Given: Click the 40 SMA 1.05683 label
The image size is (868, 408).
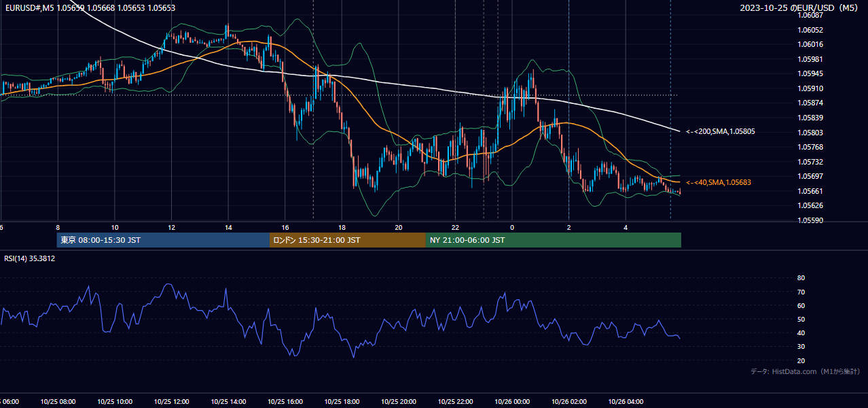Looking at the screenshot, I should coord(718,182).
